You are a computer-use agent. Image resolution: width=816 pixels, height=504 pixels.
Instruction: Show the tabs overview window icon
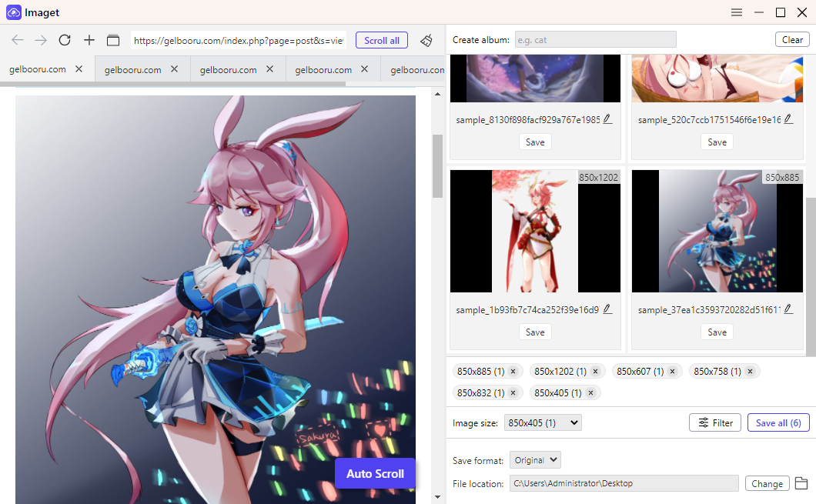click(x=113, y=40)
